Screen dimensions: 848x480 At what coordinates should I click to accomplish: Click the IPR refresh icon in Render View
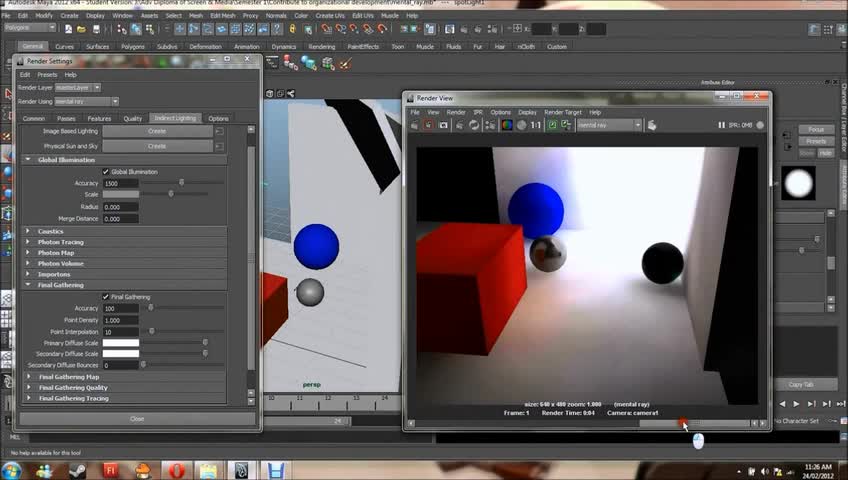[474, 125]
